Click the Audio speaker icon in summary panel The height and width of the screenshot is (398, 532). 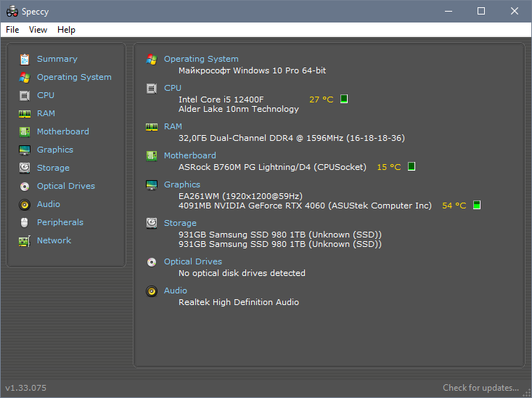pyautogui.click(x=152, y=291)
